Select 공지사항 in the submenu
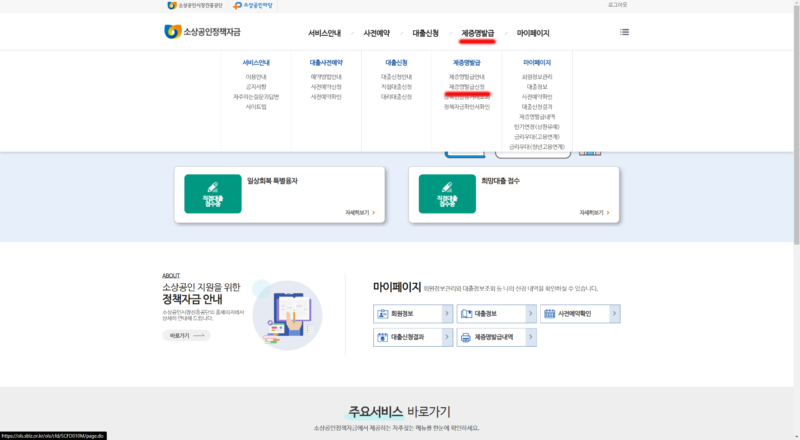 tap(256, 87)
